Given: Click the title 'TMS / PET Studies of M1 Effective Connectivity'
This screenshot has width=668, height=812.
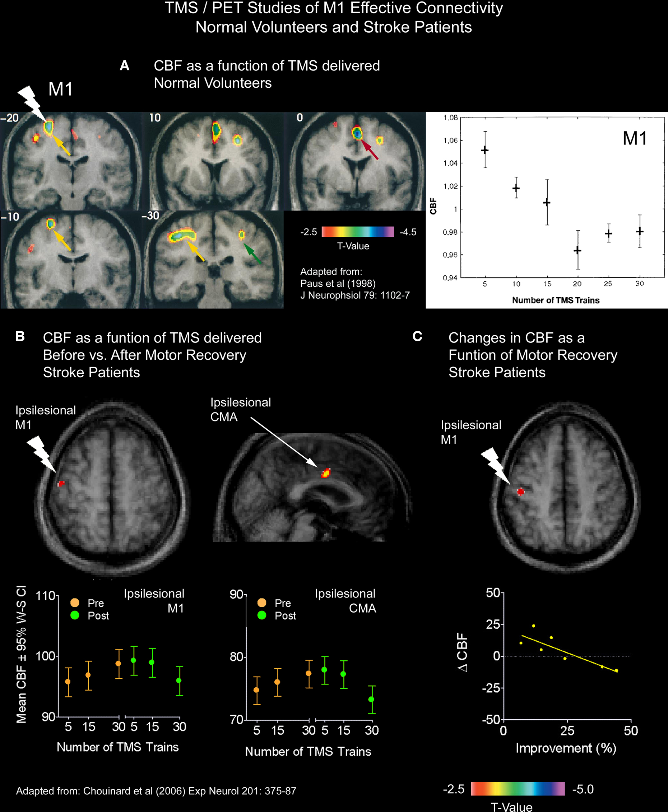Looking at the screenshot, I should point(334,8).
